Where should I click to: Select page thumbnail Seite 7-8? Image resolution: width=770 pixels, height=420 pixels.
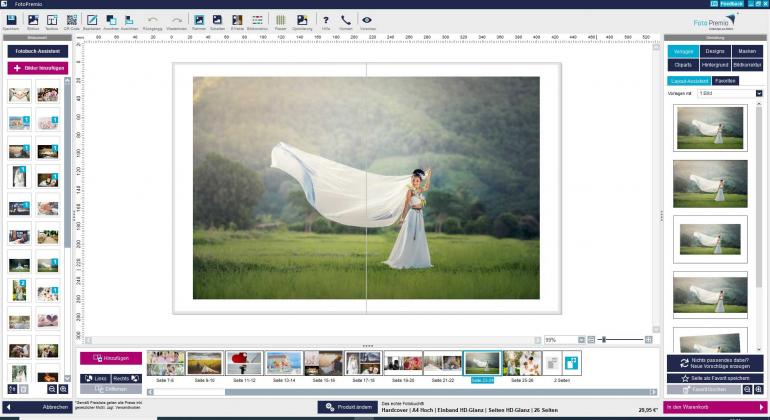pos(165,364)
